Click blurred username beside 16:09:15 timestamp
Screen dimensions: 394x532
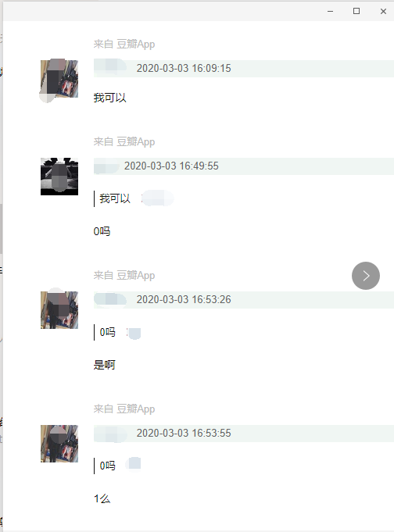111,68
